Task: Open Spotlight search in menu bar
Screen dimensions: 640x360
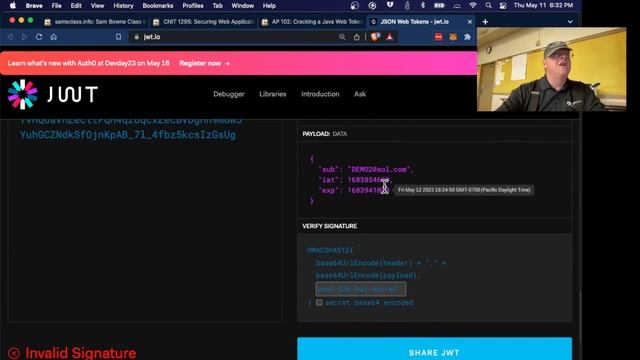Action: (488, 6)
